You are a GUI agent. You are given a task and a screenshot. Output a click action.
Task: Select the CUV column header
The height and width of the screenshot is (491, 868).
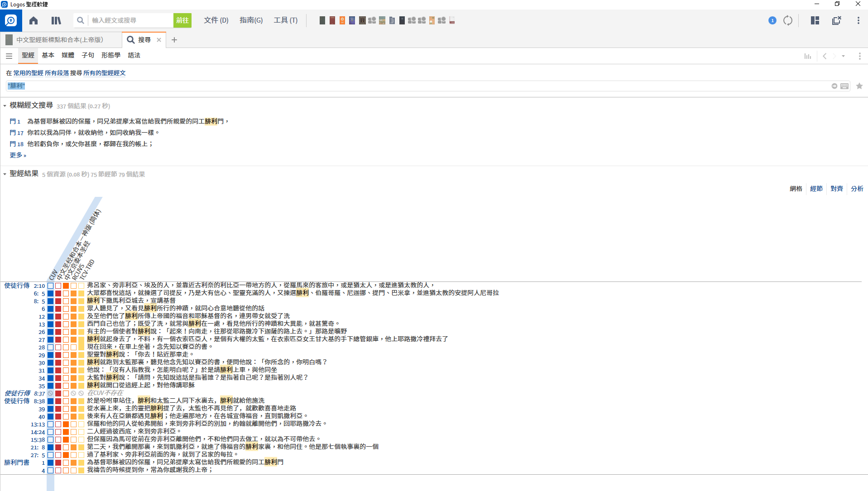pos(53,275)
